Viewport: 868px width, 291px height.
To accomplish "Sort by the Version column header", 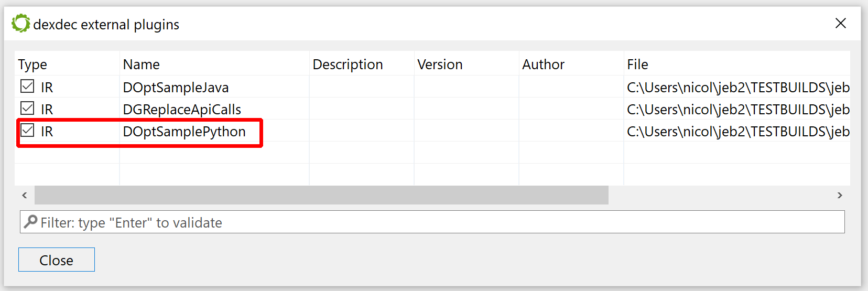I will coord(440,64).
